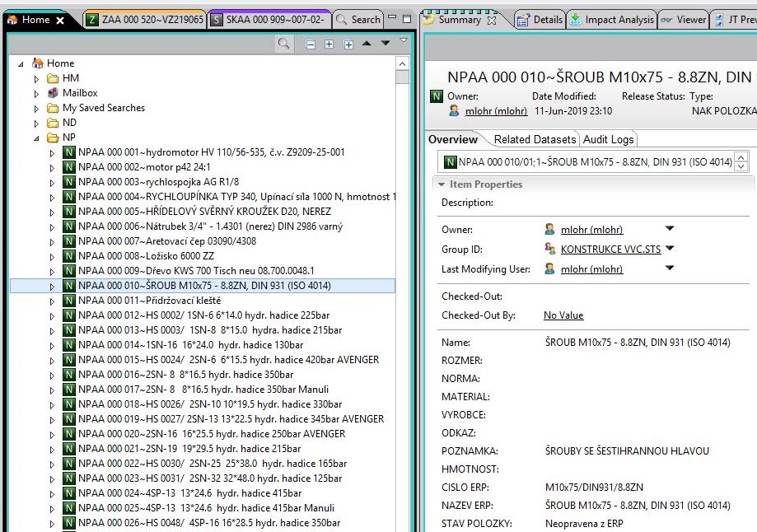Click Owner property link mlohr (mlohr)
This screenshot has height=532, width=757.
[x=591, y=230]
